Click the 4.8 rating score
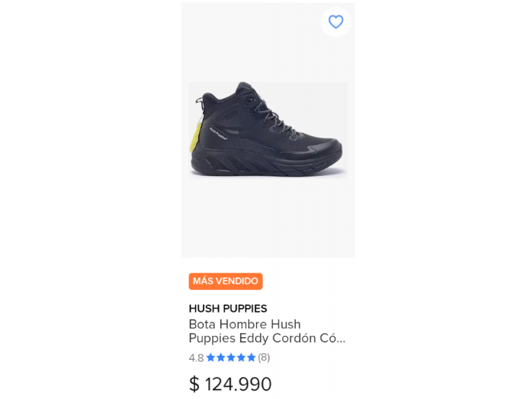The image size is (532, 399). (x=196, y=358)
